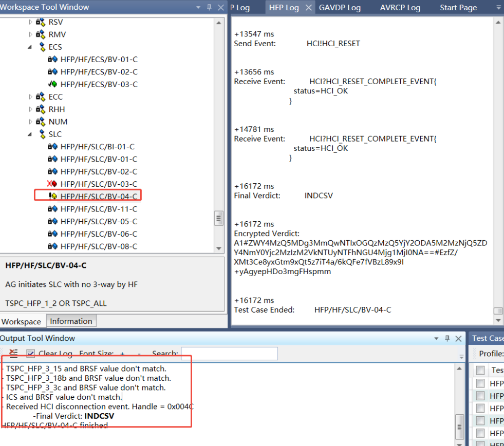Click the clear output icon in Output toolbar
This screenshot has width=504, height=446.
(13, 353)
